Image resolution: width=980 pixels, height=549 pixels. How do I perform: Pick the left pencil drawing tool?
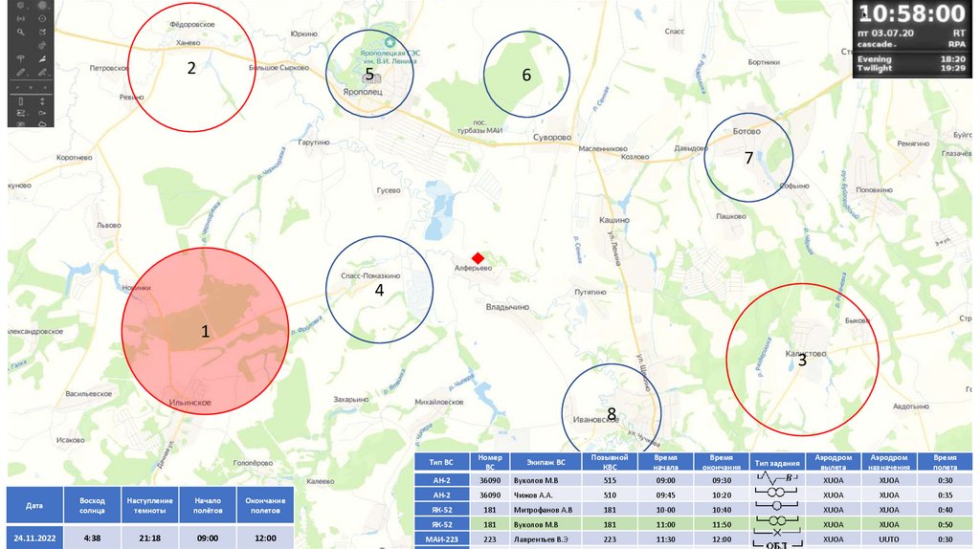pyautogui.click(x=21, y=73)
